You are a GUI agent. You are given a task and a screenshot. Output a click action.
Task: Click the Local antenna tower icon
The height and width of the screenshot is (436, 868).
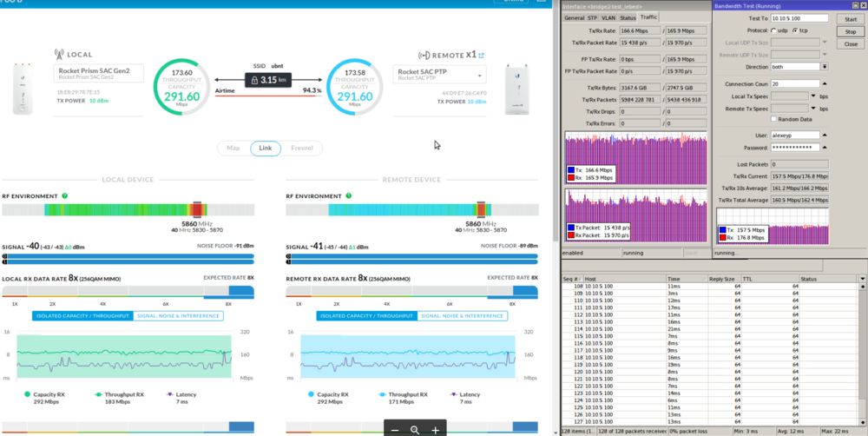[59, 55]
